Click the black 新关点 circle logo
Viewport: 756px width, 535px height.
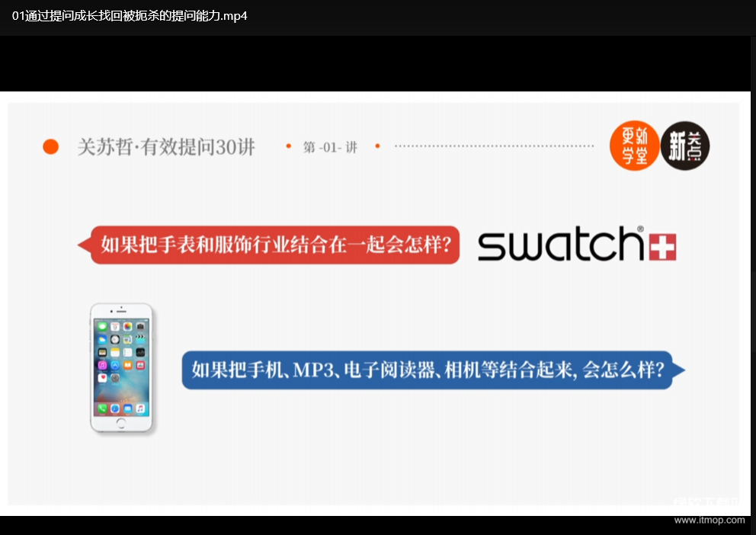click(684, 146)
